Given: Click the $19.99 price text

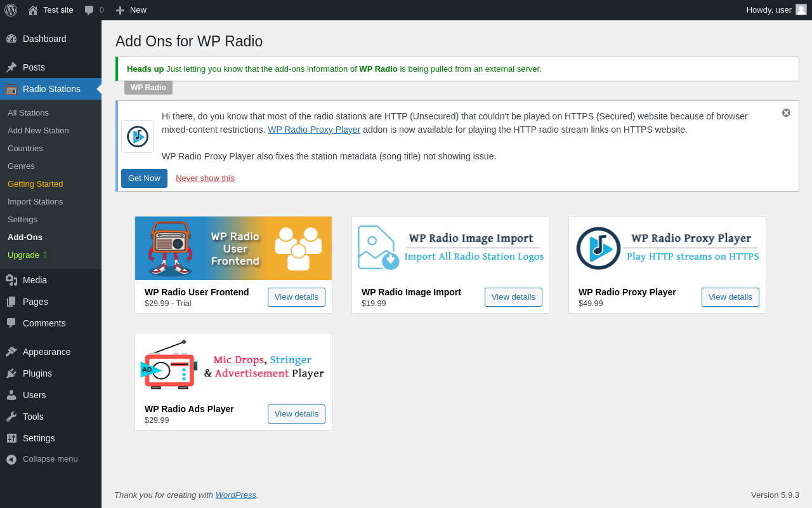Looking at the screenshot, I should [x=374, y=304].
